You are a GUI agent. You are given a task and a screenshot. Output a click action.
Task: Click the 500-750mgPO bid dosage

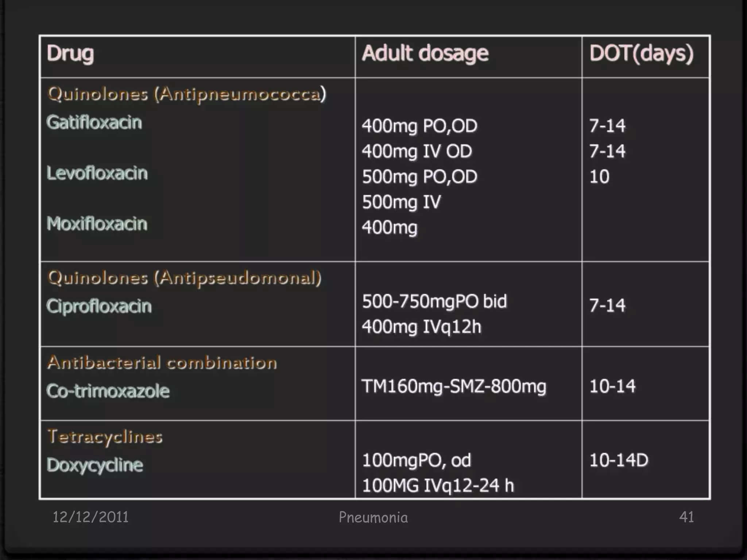click(x=434, y=302)
